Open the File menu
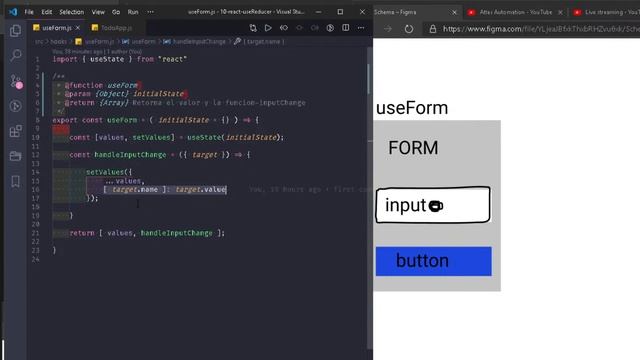 click(29, 12)
